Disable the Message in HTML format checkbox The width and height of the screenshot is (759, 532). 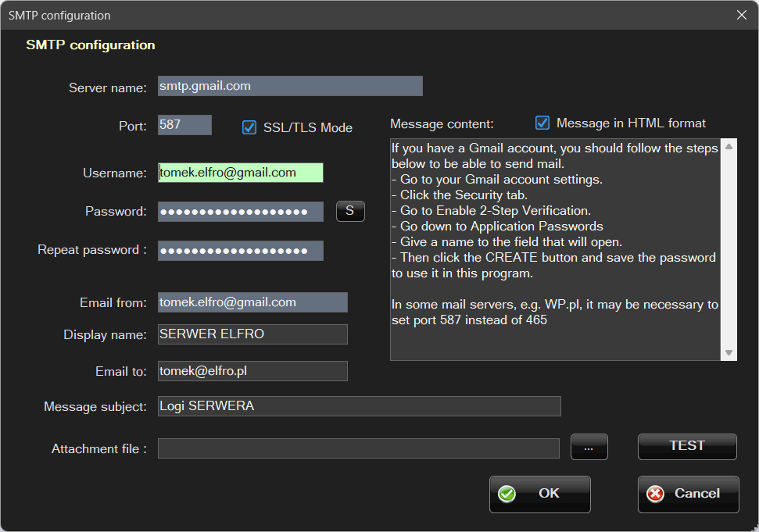click(x=542, y=123)
